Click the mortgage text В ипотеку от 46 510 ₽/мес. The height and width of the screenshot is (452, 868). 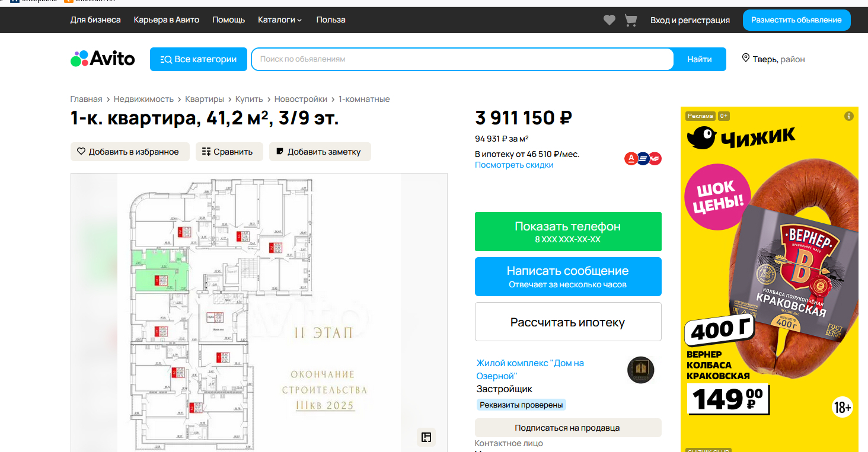point(527,154)
